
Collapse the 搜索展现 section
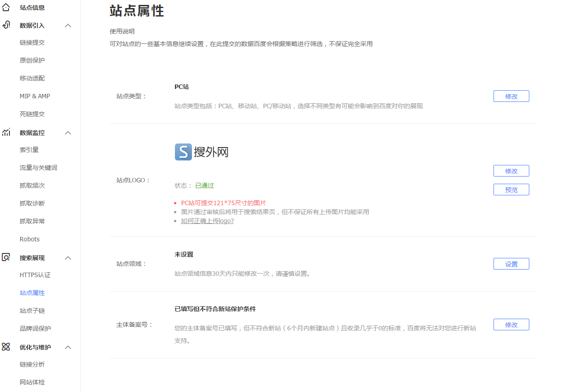(68, 258)
